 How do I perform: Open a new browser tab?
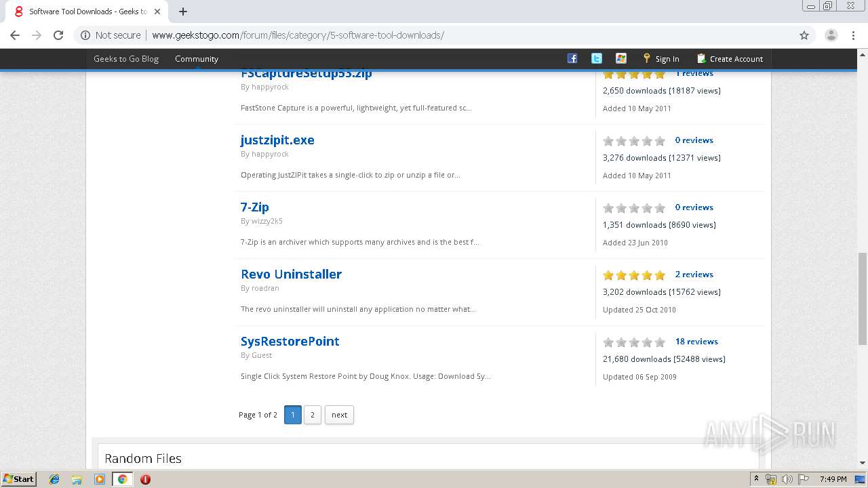coord(183,12)
